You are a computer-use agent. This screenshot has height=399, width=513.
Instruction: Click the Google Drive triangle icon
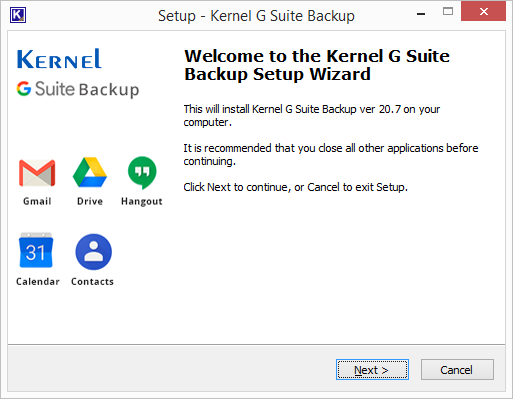(x=90, y=172)
